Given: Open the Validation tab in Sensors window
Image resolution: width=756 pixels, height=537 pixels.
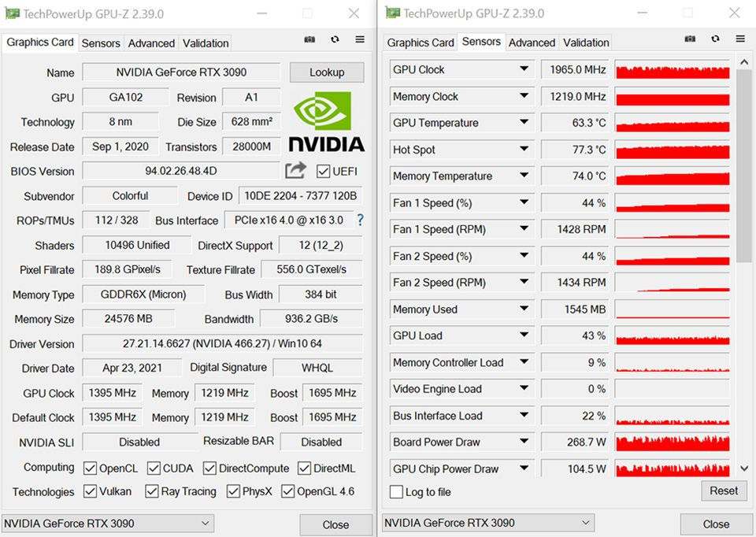Looking at the screenshot, I should (x=586, y=43).
